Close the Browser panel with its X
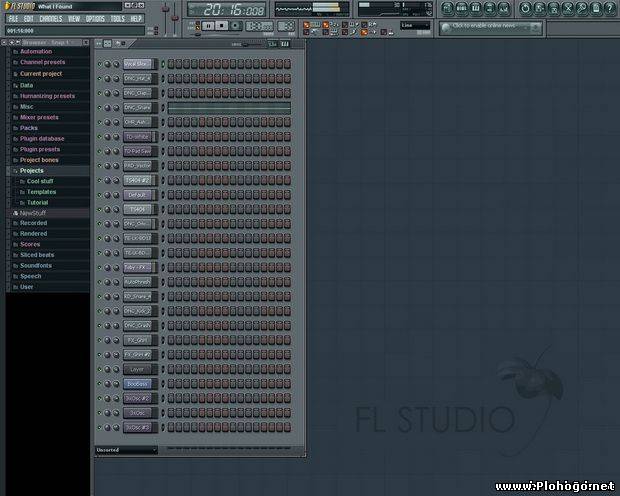The height and width of the screenshot is (496, 620). pyautogui.click(x=86, y=42)
